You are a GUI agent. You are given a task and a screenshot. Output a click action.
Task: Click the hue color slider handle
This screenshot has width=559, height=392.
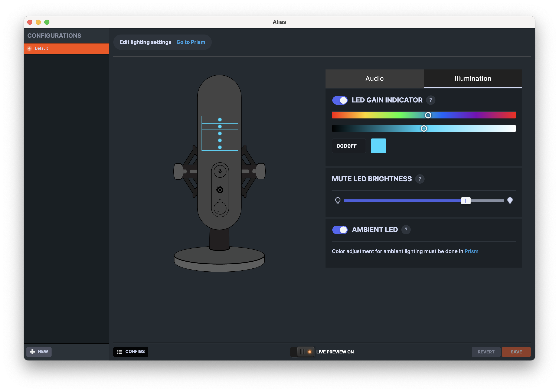tap(428, 115)
